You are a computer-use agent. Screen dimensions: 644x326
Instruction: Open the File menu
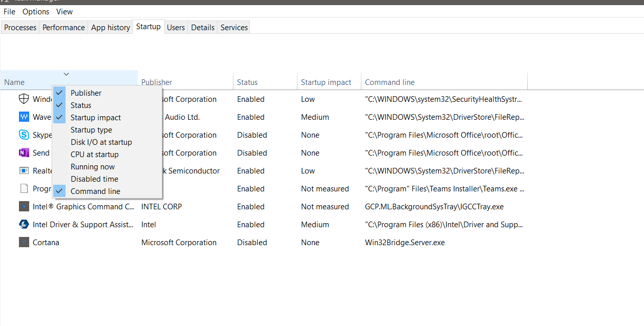coord(9,11)
